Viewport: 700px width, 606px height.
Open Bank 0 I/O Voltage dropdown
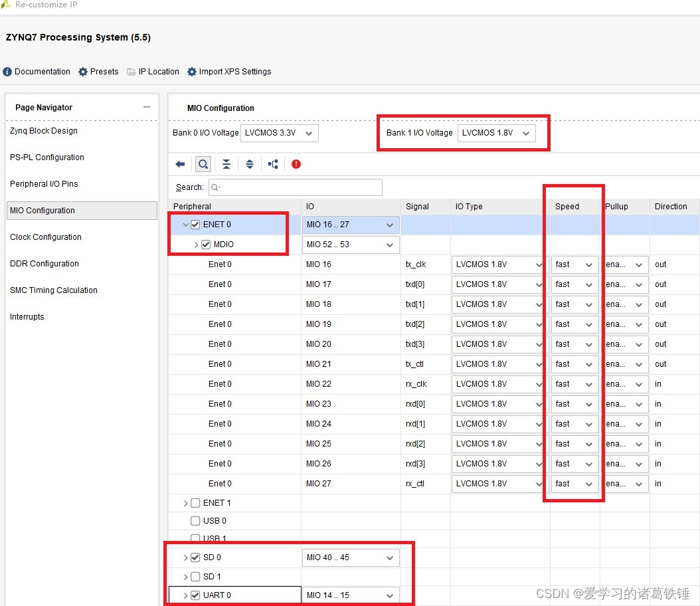(280, 133)
